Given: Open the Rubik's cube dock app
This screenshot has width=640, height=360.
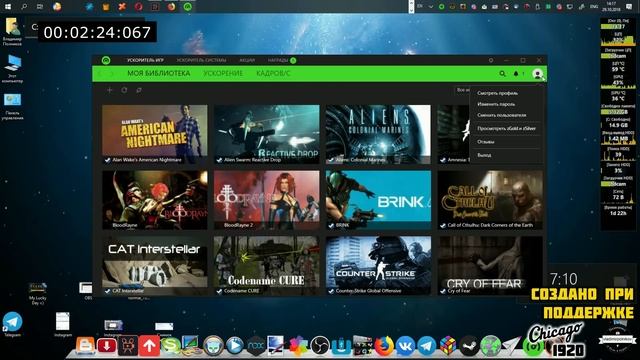Looking at the screenshot, I should pos(448,346).
